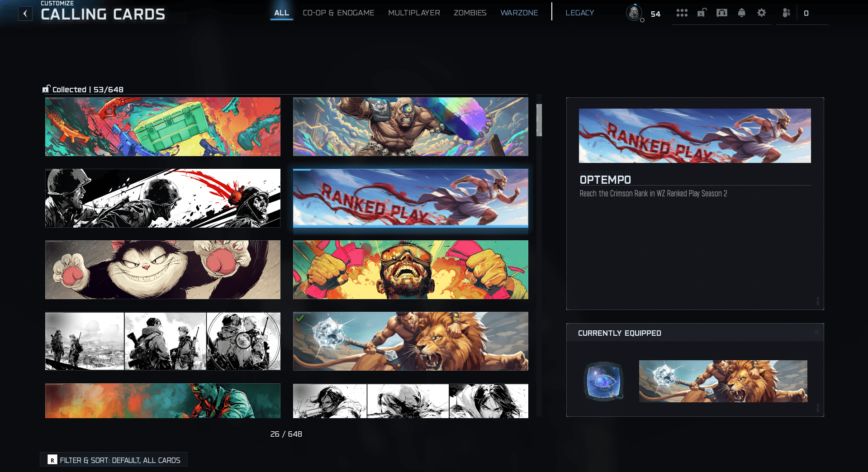The width and height of the screenshot is (868, 472).
Task: Switch to the Co-op & Endgame tab
Action: 338,13
